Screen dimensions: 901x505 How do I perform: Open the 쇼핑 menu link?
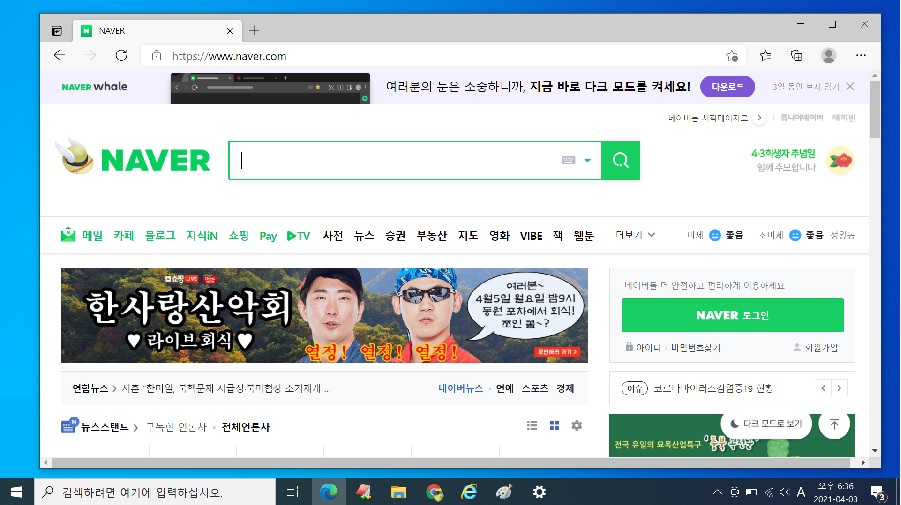point(238,236)
